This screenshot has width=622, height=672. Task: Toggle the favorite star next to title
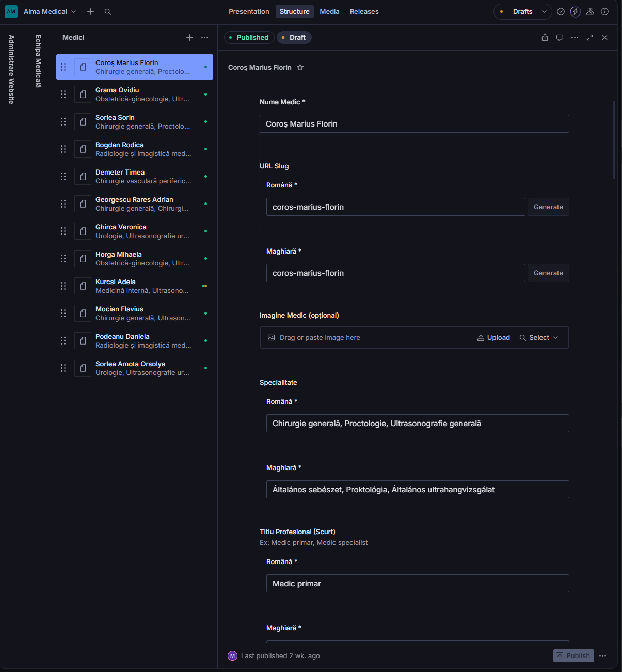[x=300, y=67]
